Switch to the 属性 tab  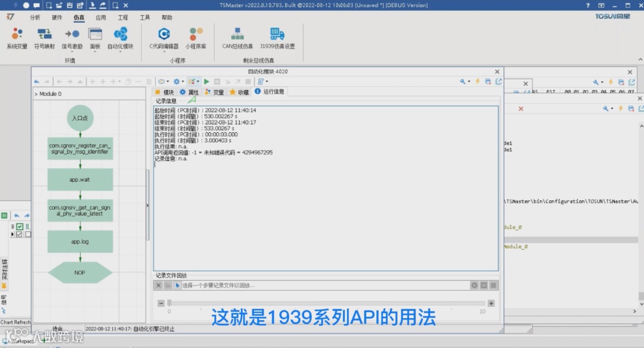(x=189, y=92)
